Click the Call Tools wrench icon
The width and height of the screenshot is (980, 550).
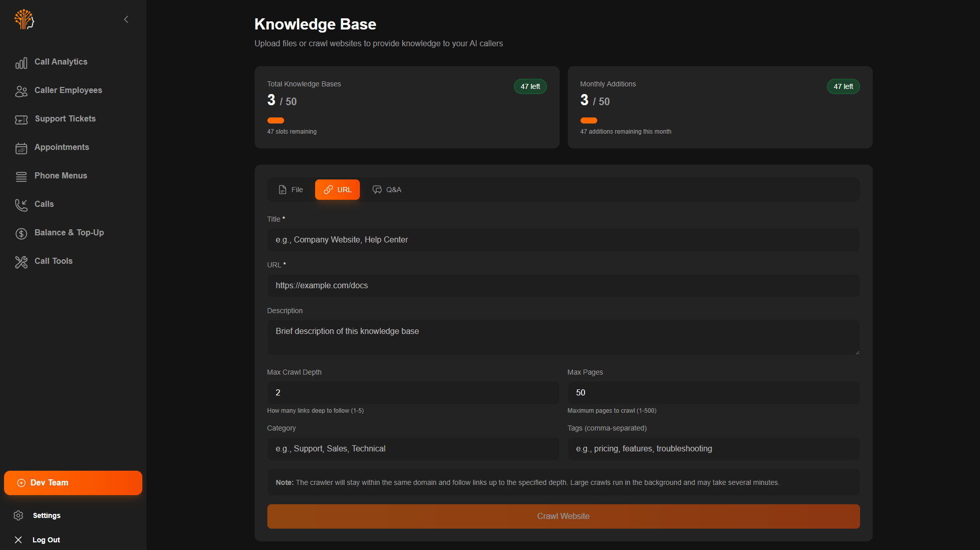[x=21, y=262]
